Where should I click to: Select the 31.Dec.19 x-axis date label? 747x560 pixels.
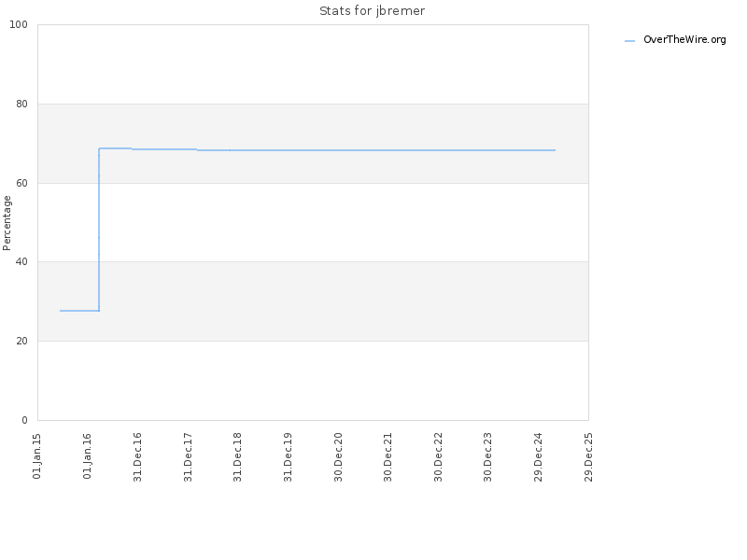288,457
